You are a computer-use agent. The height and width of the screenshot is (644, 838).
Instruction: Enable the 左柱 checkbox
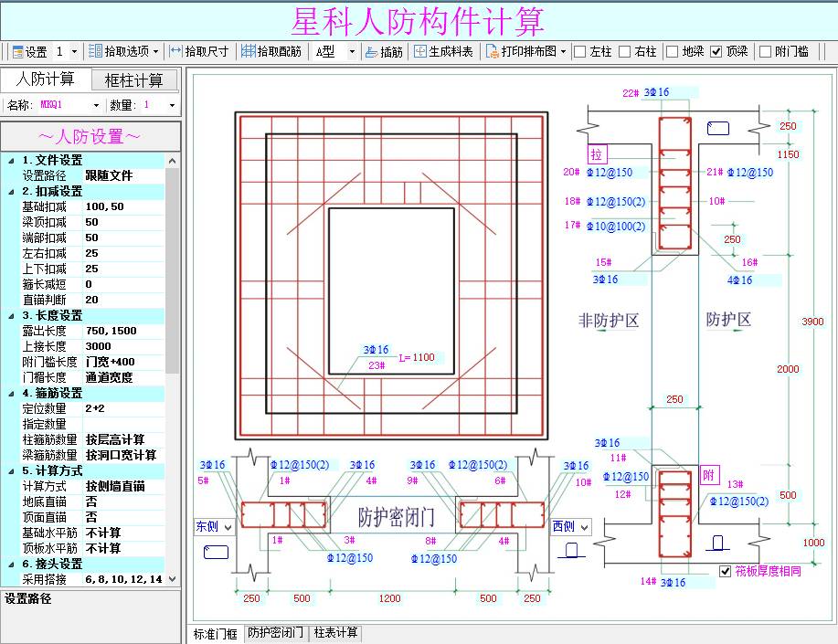coord(580,52)
